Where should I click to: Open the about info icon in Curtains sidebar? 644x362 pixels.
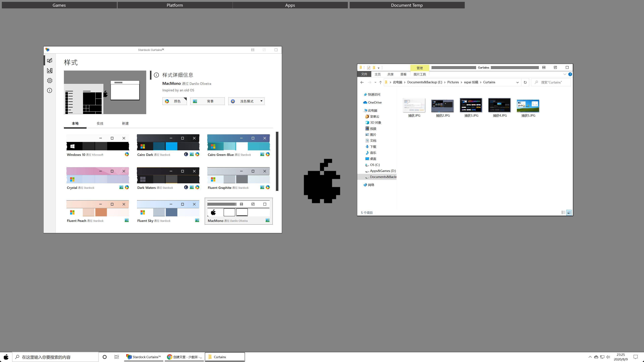click(x=49, y=90)
